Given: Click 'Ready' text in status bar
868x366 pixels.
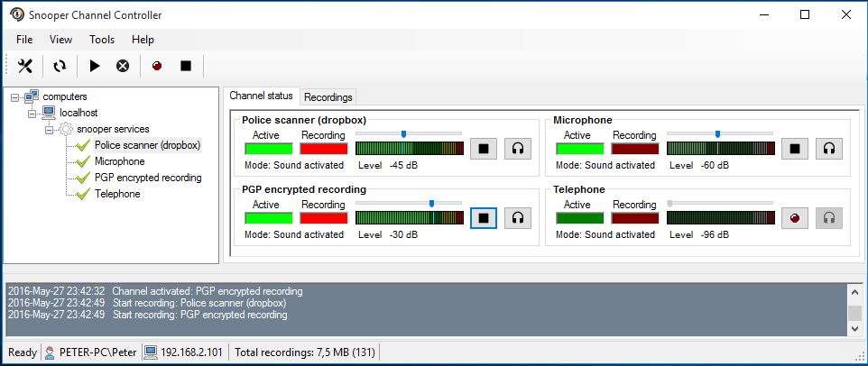Looking at the screenshot, I should pos(23,352).
